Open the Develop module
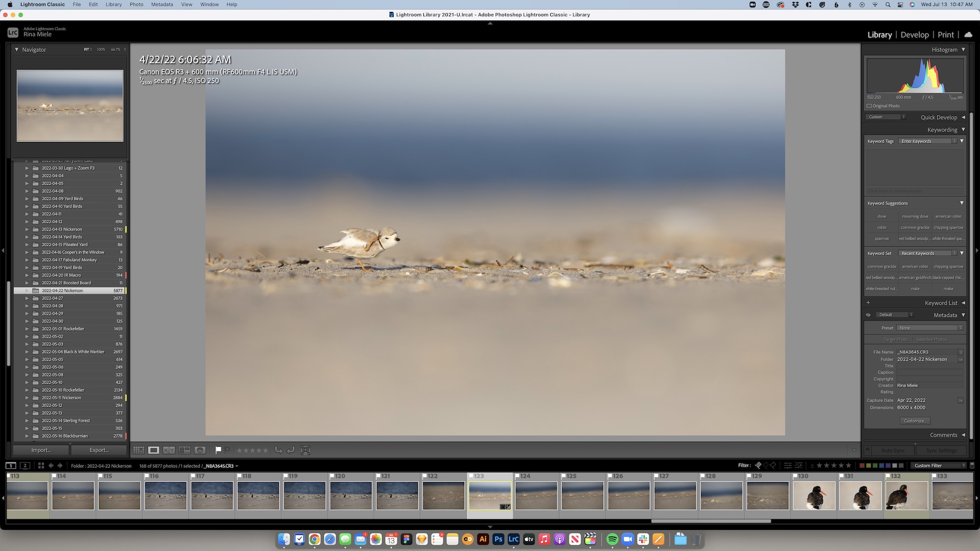Image resolution: width=980 pixels, height=551 pixels. point(914,35)
